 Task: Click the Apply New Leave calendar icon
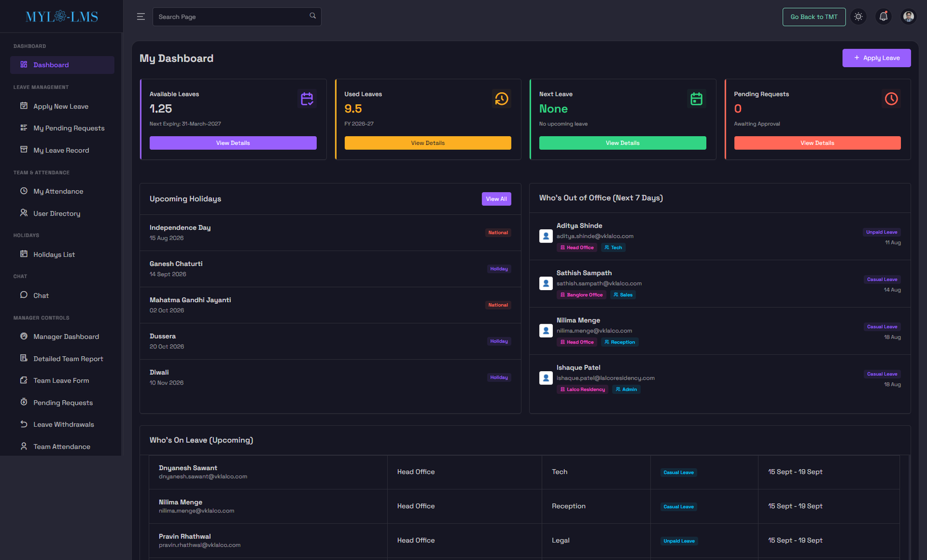tap(24, 106)
